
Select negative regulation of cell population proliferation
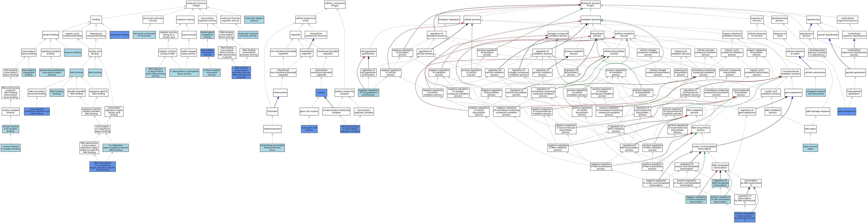pos(368,92)
